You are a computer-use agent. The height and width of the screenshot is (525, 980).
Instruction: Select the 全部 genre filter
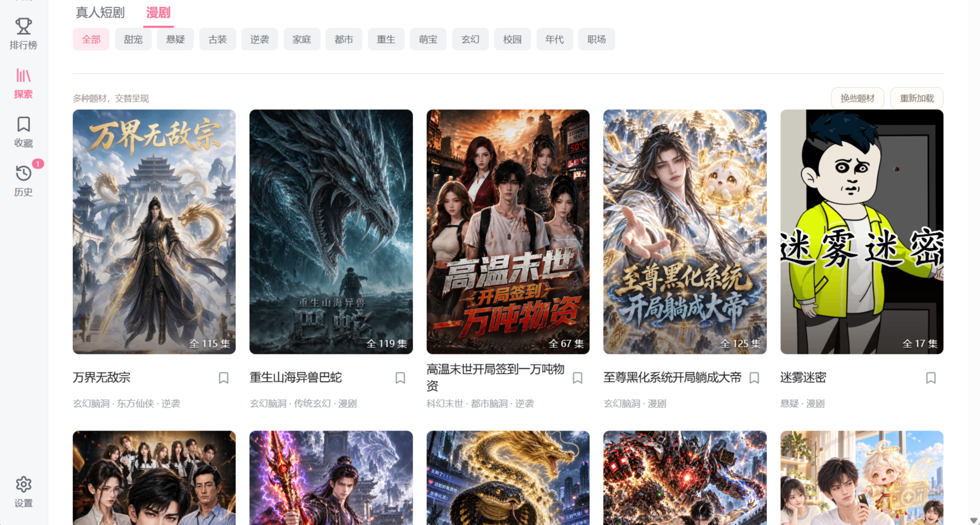(x=91, y=39)
